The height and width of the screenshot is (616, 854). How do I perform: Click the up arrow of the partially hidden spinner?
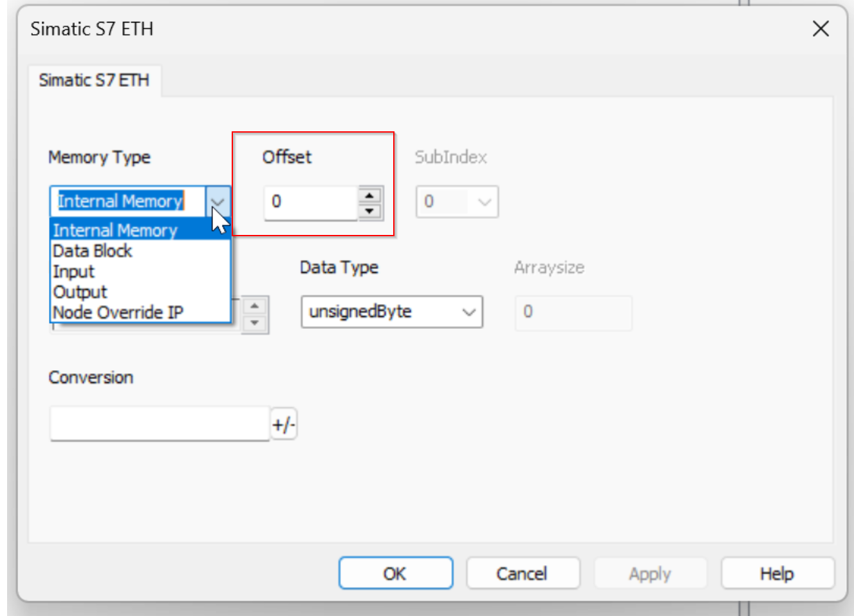tap(255, 306)
